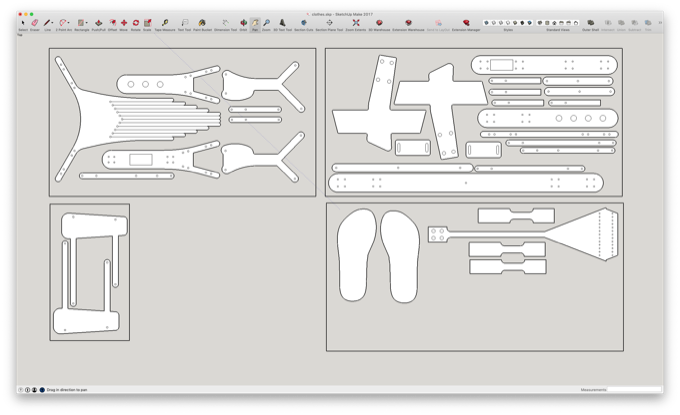Select the 3D Text Tool
The width and height of the screenshot is (680, 415).
pos(282,23)
